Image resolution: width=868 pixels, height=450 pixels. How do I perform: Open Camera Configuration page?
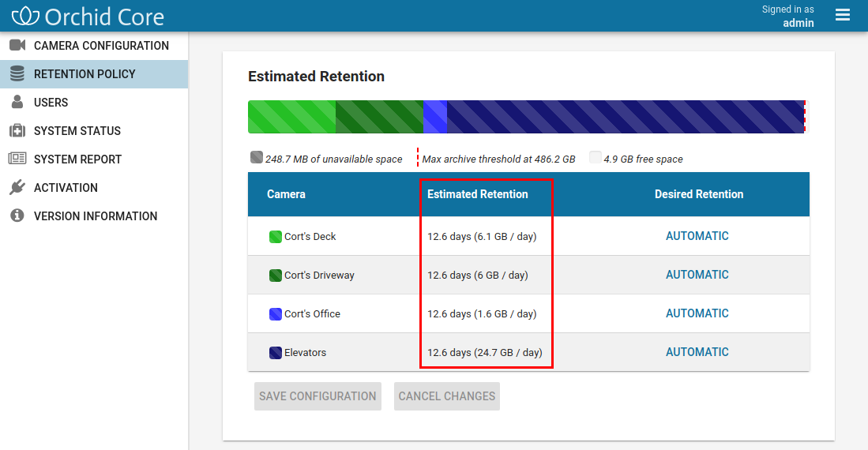coord(94,45)
